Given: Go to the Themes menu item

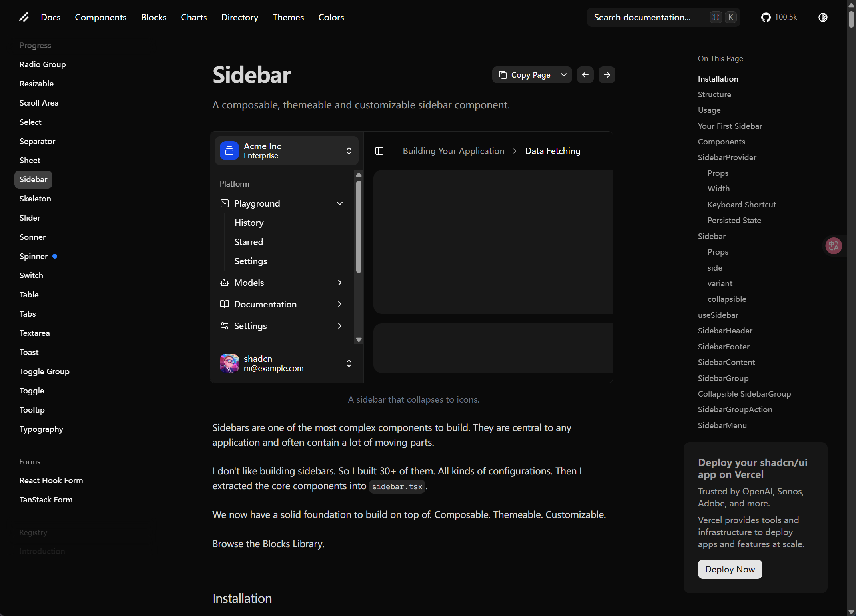Looking at the screenshot, I should [288, 17].
